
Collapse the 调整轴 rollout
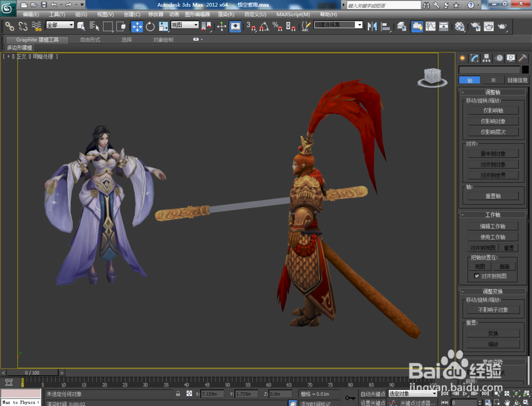point(493,92)
